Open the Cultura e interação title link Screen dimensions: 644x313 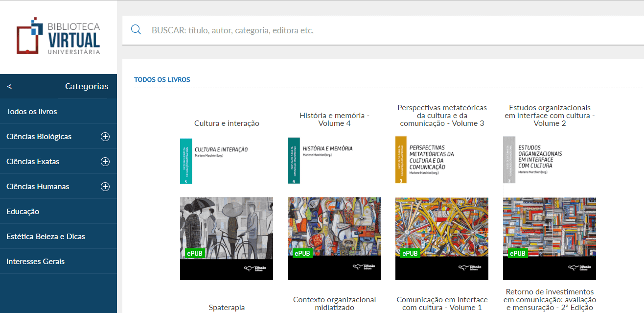click(x=227, y=123)
